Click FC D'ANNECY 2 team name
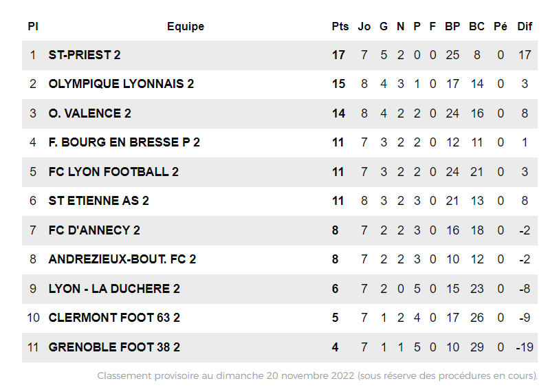The width and height of the screenshot is (548, 392). [94, 230]
